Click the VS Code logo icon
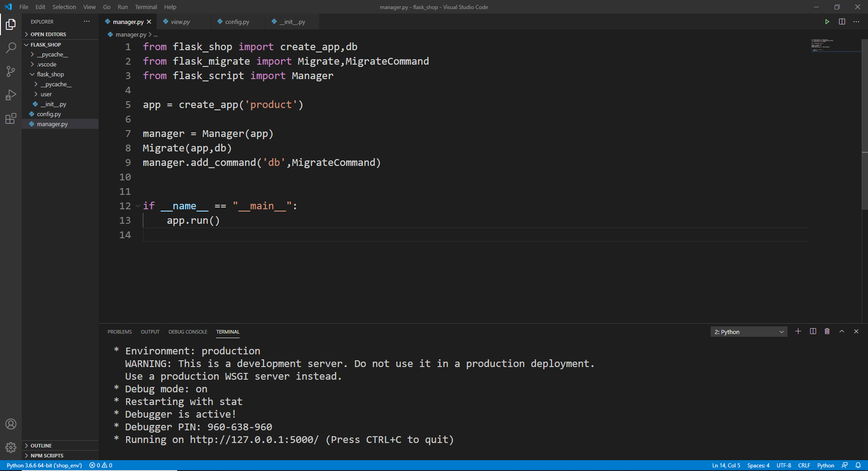Viewport: 868px width, 471px height. coord(8,7)
